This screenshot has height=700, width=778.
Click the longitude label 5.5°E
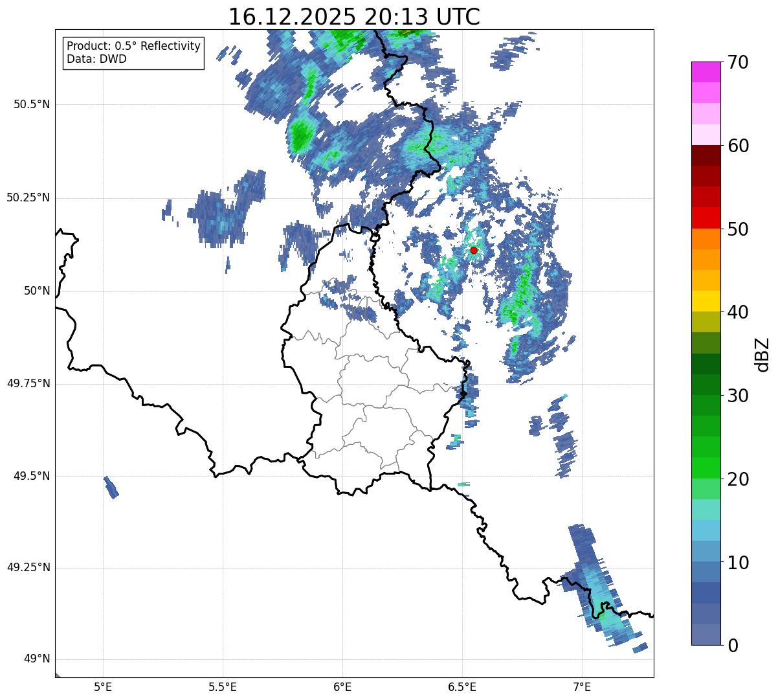223,686
